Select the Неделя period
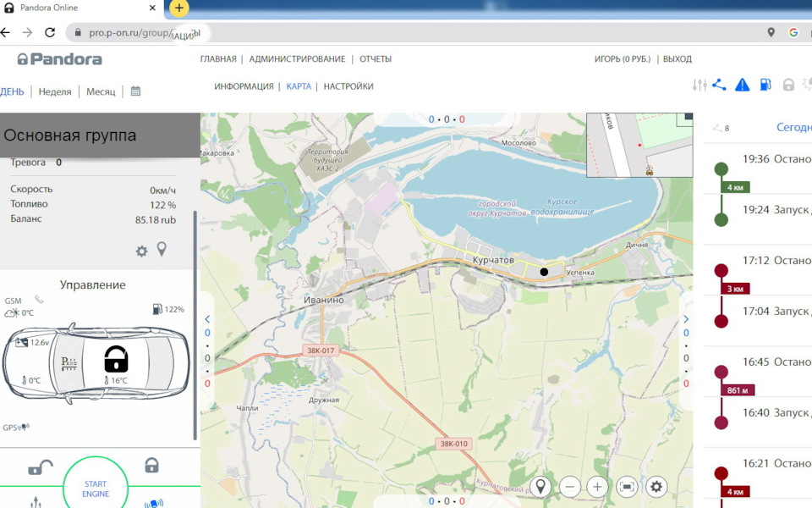 pos(55,91)
